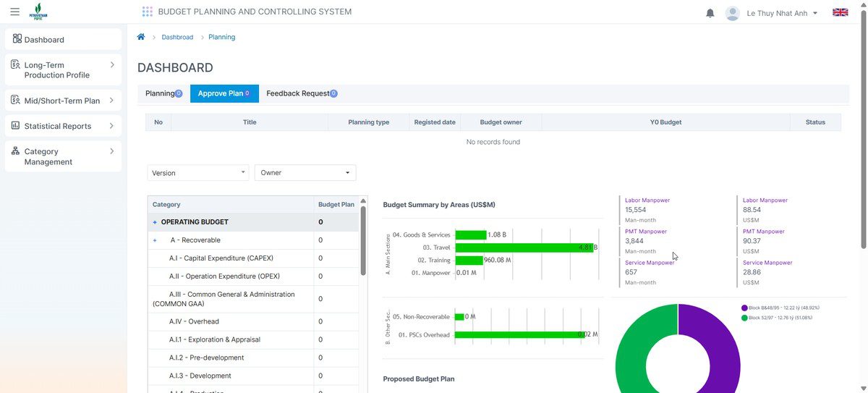Click the 03. Travel green bar
The height and width of the screenshot is (393, 868).
[x=524, y=248]
